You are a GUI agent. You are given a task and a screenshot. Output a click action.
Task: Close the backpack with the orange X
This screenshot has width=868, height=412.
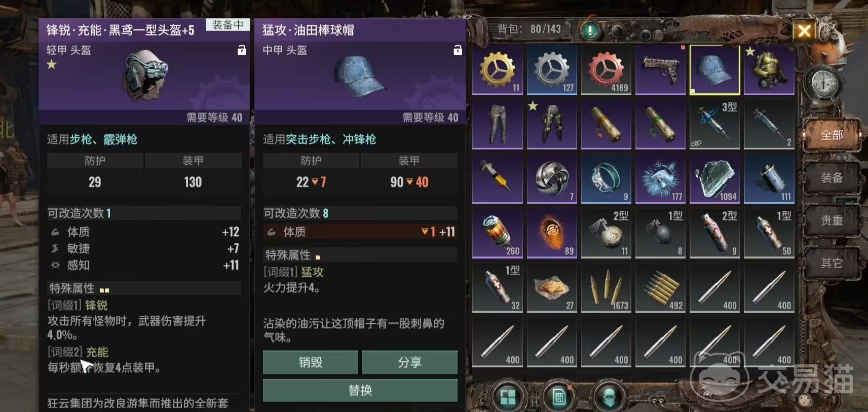pyautogui.click(x=805, y=31)
